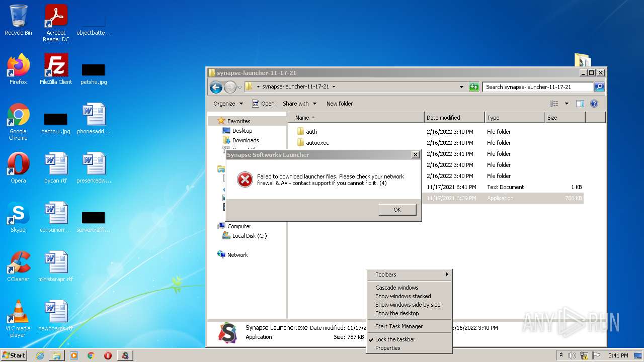The width and height of the screenshot is (644, 362).
Task: Select the consumerr document on the desktop
Action: (56, 217)
